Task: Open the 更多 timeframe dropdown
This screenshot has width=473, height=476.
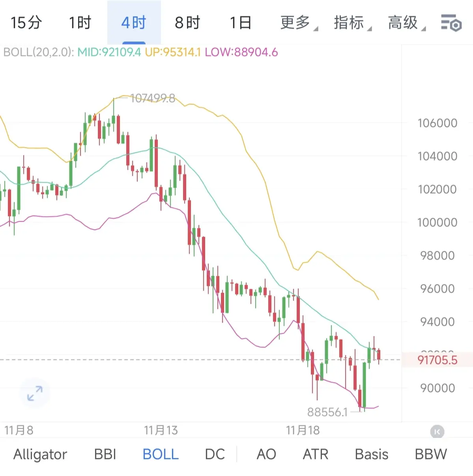Action: coord(299,22)
